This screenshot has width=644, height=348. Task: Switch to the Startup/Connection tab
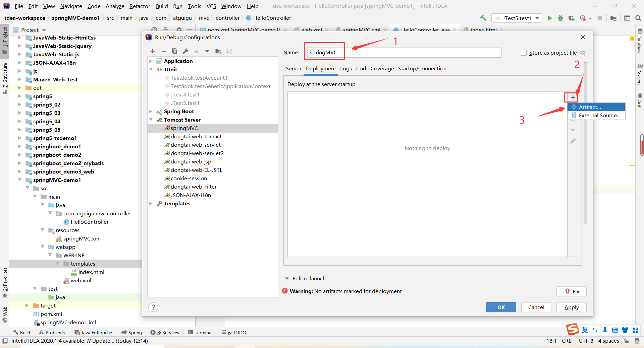pos(422,69)
